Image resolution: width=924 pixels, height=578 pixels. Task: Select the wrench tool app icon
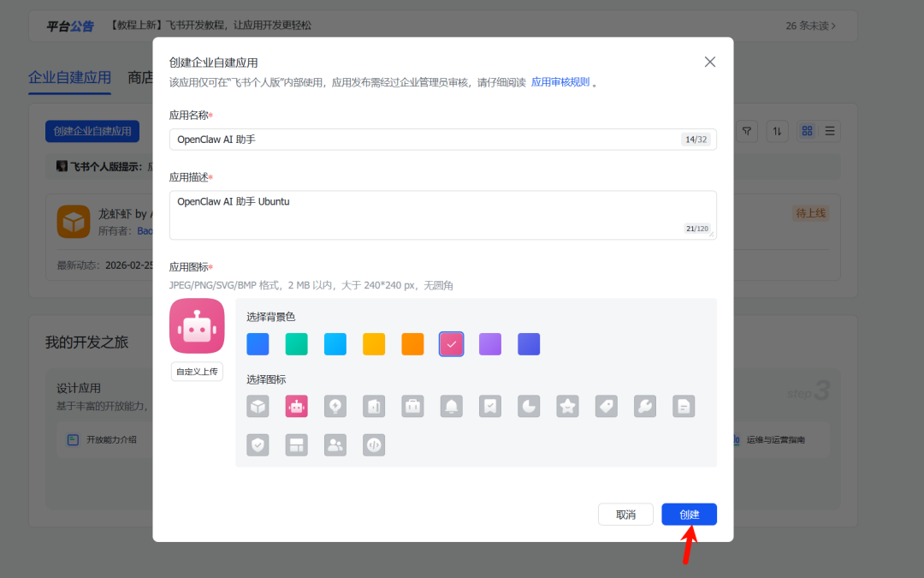pos(645,407)
